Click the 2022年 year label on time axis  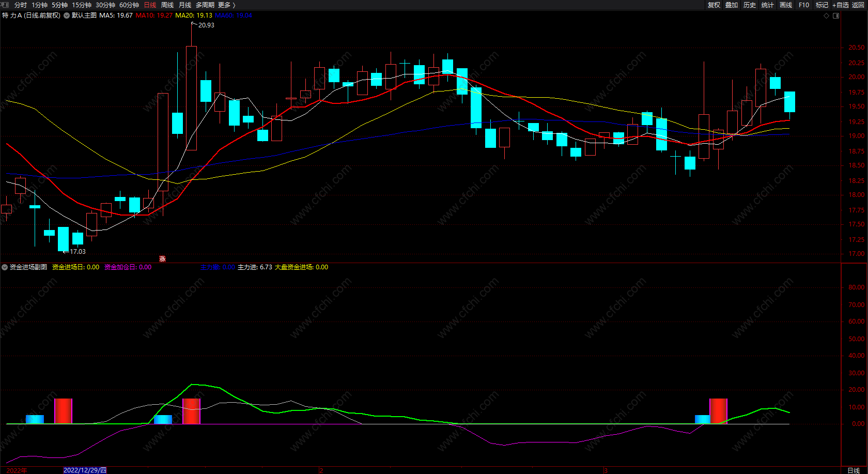point(17,470)
